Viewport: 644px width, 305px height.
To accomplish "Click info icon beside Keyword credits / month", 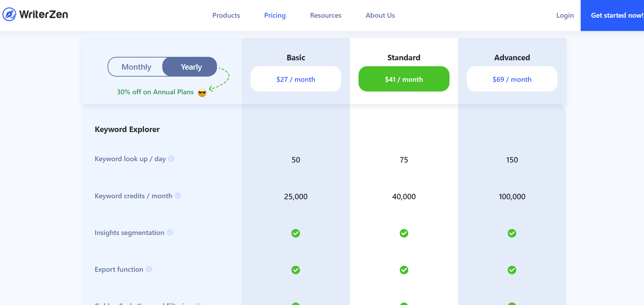I will click(x=178, y=196).
